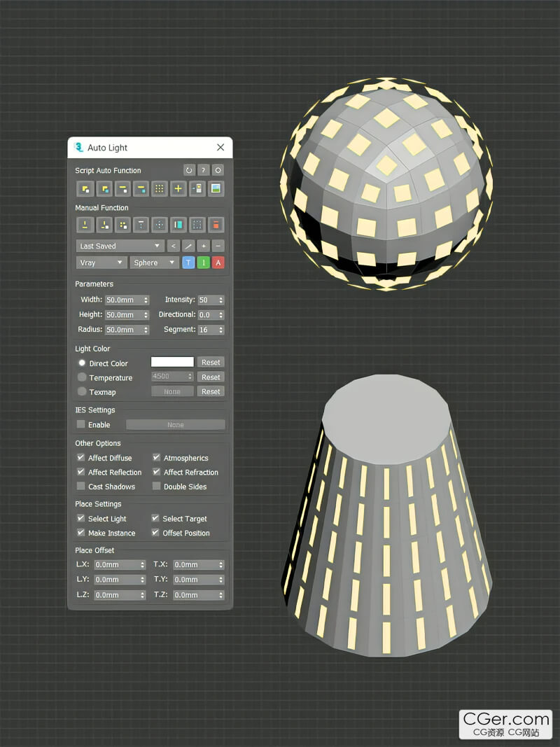The height and width of the screenshot is (747, 560).
Task: Toggle Offset Position checkbox
Action: (155, 533)
